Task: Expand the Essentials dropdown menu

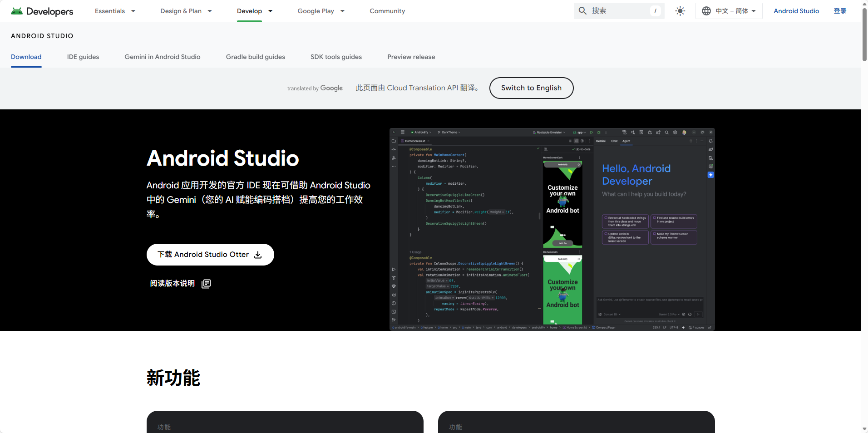Action: click(133, 11)
